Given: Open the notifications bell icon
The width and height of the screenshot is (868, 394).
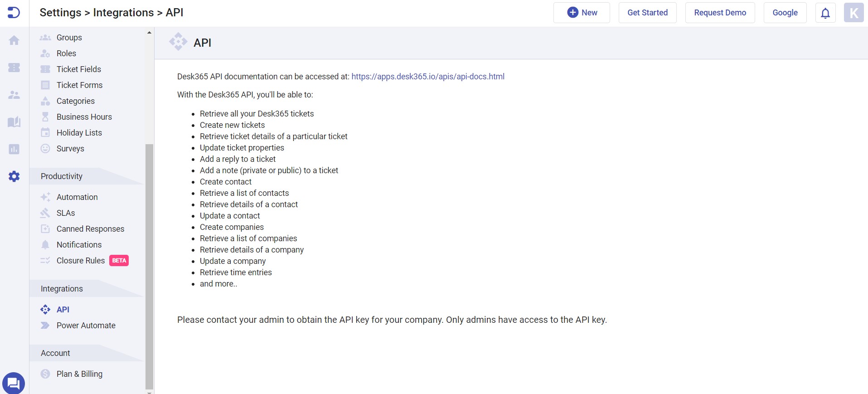Looking at the screenshot, I should [x=825, y=13].
